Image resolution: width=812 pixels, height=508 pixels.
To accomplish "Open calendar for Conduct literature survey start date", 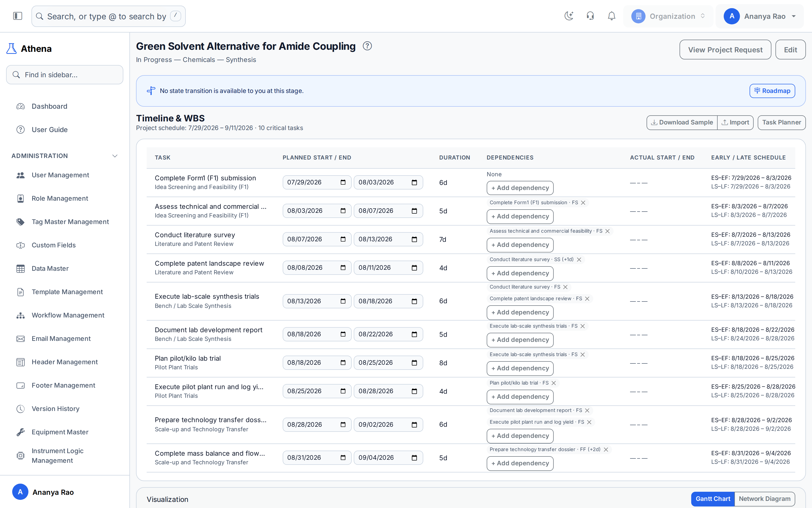I will (343, 239).
